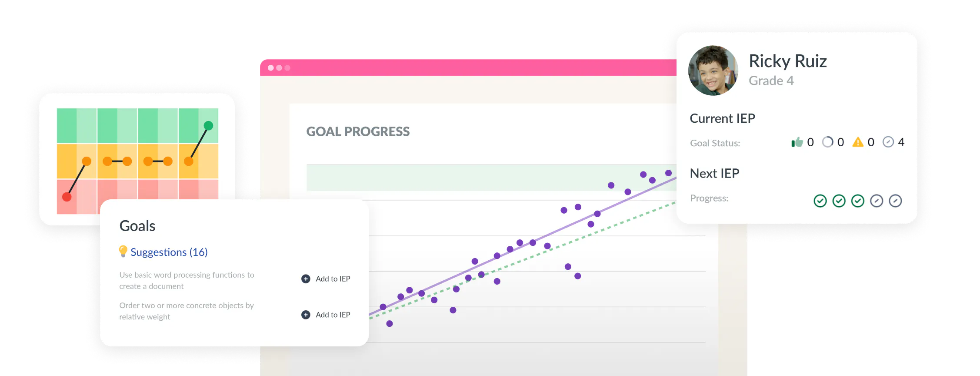
Task: Click Add to IEP for word processing goal
Action: (333, 279)
